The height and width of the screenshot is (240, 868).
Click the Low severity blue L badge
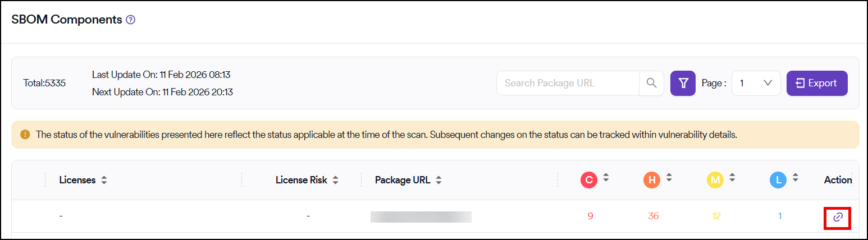(x=778, y=180)
